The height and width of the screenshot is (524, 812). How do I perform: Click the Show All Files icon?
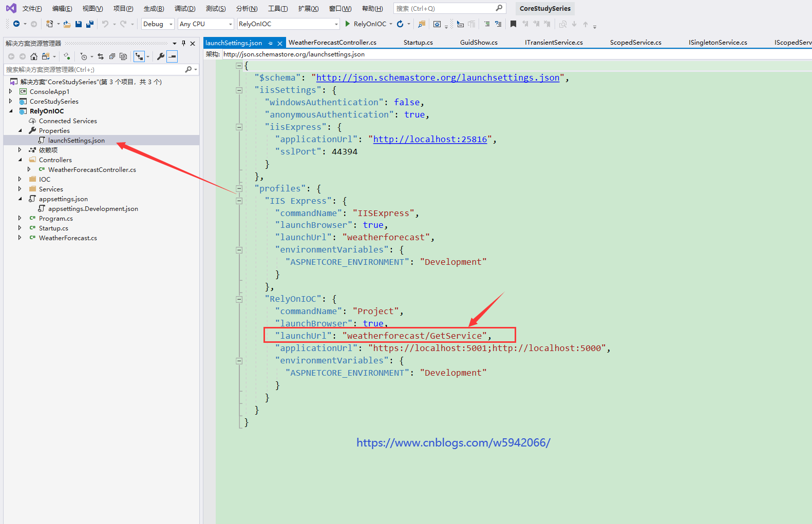[x=123, y=56]
